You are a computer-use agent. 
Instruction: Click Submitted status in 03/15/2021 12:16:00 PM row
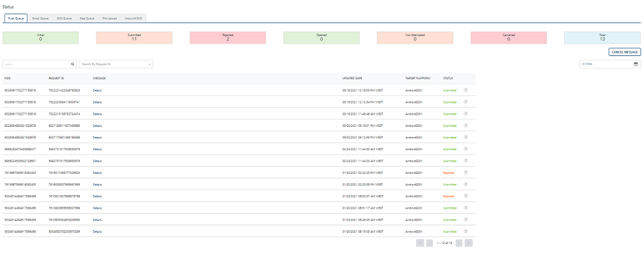(x=450, y=90)
